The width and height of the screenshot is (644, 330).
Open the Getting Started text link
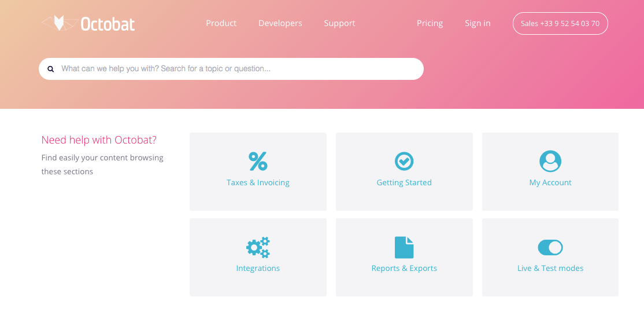click(404, 182)
